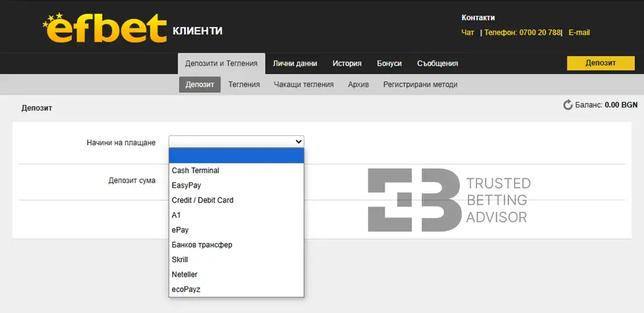Click the Контакти heading
This screenshot has height=313, width=644.
(x=478, y=18)
